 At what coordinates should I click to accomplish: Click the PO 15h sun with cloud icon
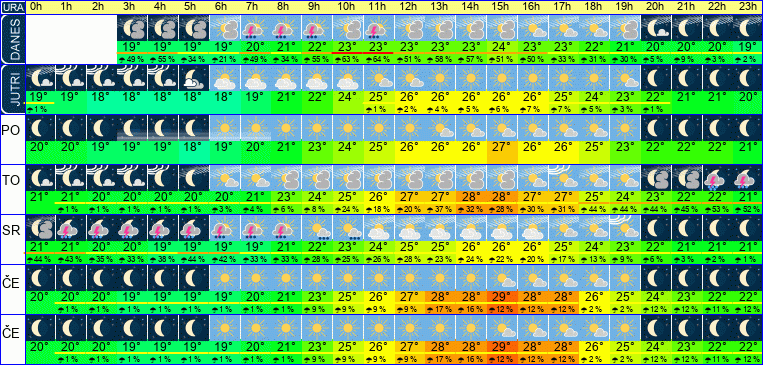501,128
